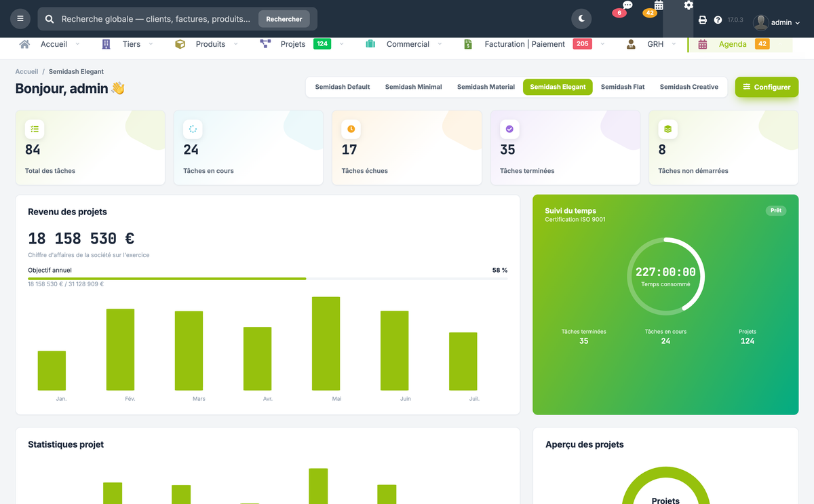Click the Total des tâches list icon
The width and height of the screenshot is (814, 504).
[35, 128]
